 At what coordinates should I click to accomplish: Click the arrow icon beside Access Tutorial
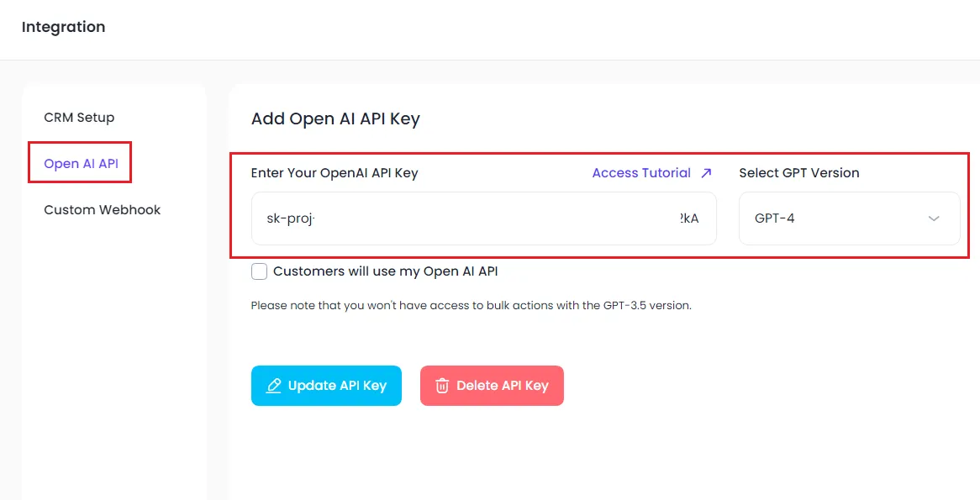[x=706, y=173]
